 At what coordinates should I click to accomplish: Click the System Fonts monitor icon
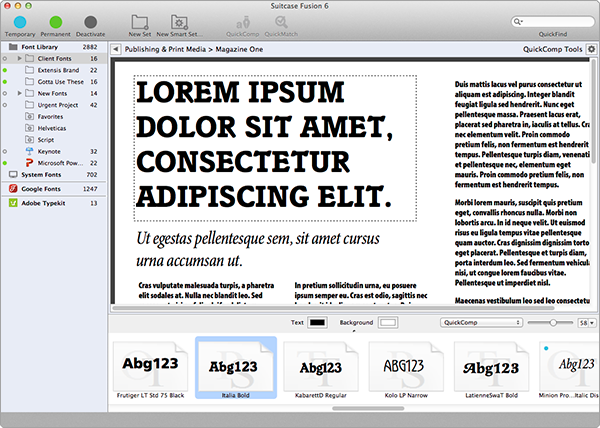[13, 174]
